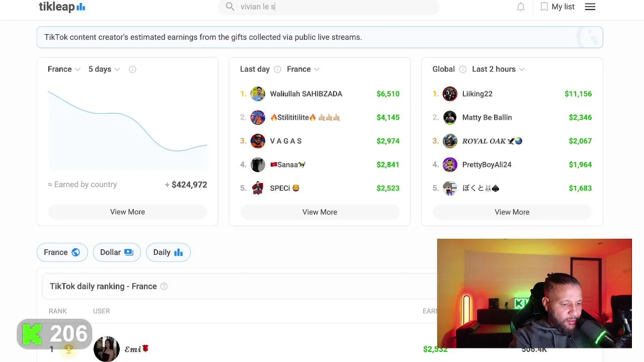Screen dimensions: 644x362
Task: Open Sanaa profile avatar
Action: point(258,165)
